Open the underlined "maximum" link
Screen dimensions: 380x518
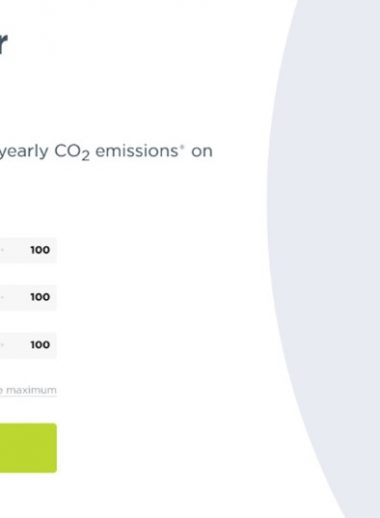coord(31,390)
